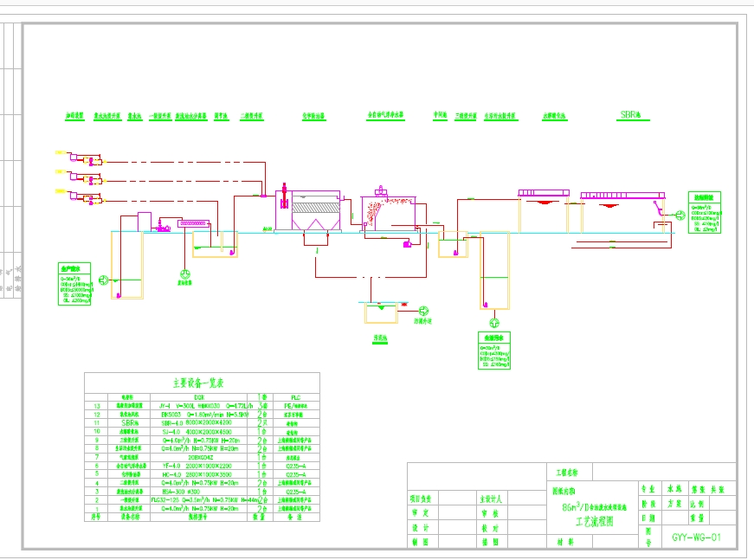This screenshot has height=560, width=754.
Task: Click the '项目负责' cell in title block
Action: coord(421,499)
